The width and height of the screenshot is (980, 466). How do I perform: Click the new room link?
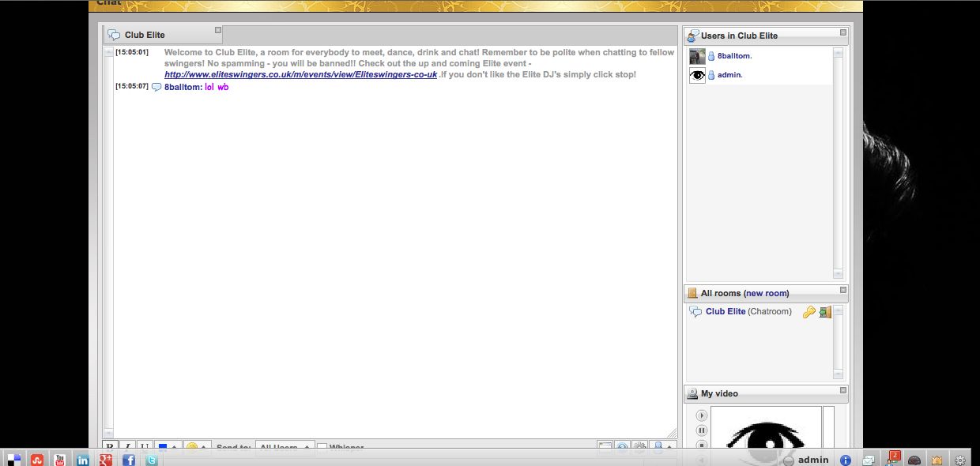(x=767, y=293)
